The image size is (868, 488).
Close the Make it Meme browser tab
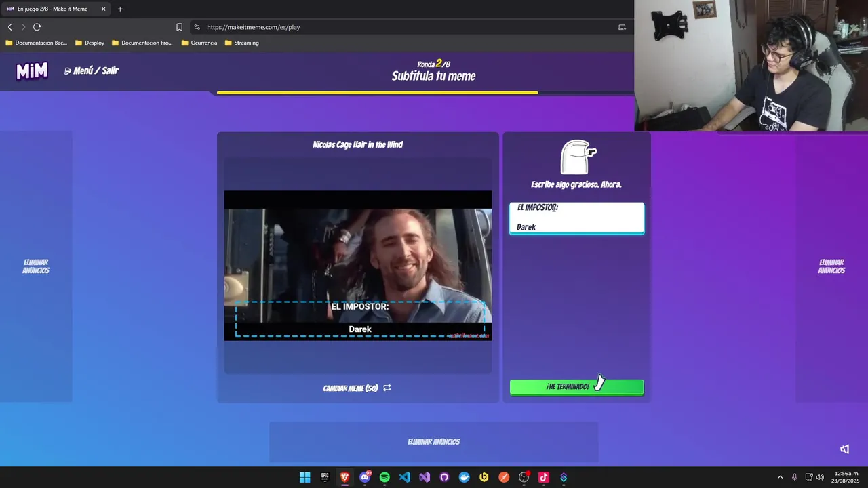point(104,9)
